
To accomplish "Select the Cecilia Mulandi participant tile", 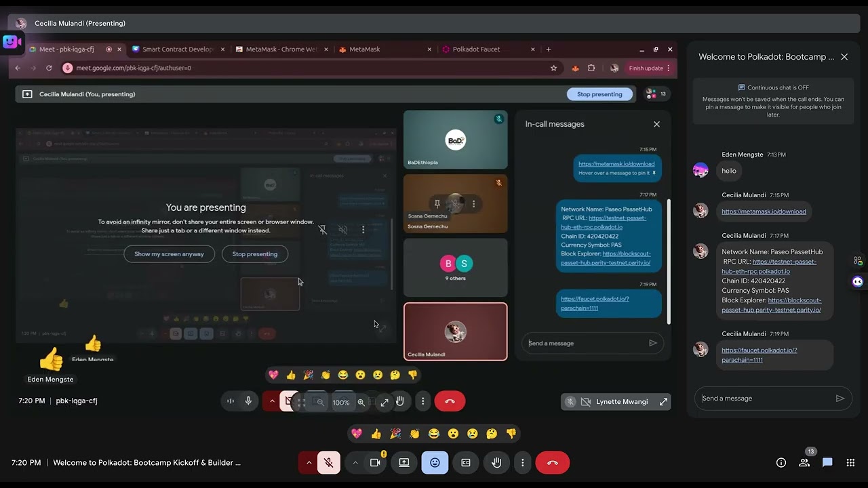I will pyautogui.click(x=455, y=331).
